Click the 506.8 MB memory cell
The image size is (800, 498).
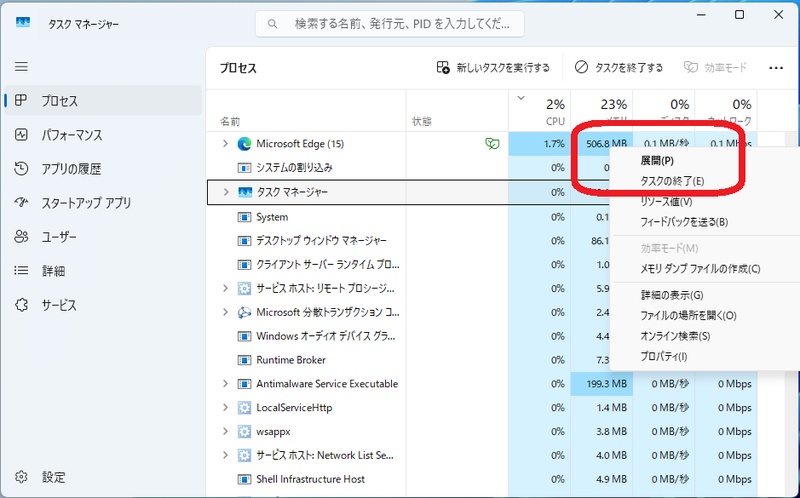click(602, 144)
